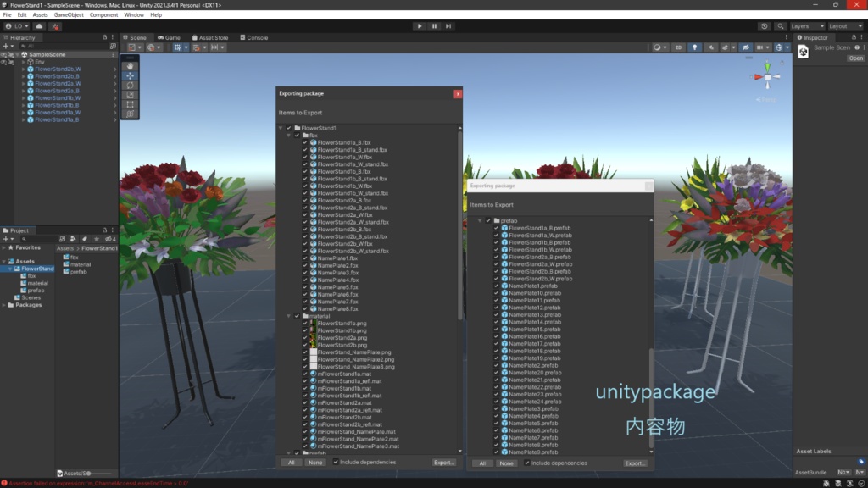
Task: Click the scene orientation gizmo
Action: [767, 77]
